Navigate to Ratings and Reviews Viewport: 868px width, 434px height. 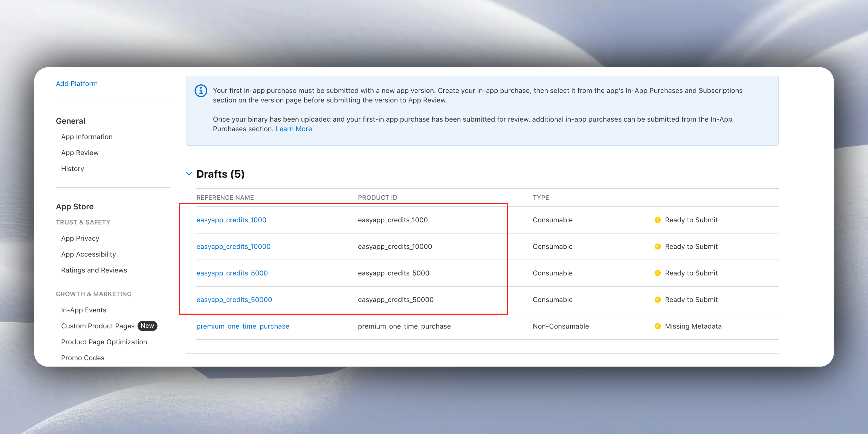pos(94,270)
